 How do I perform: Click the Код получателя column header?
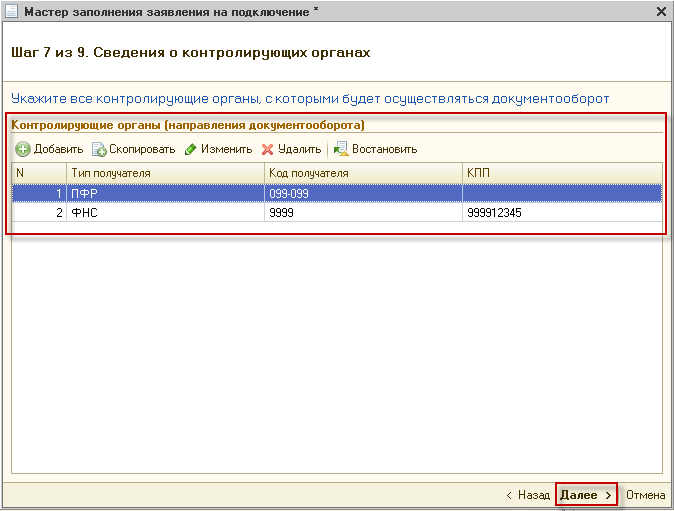(x=364, y=173)
